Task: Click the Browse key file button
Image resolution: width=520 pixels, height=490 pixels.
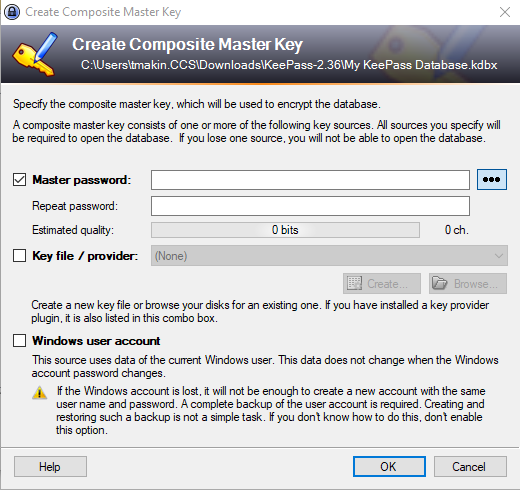Action: click(468, 284)
